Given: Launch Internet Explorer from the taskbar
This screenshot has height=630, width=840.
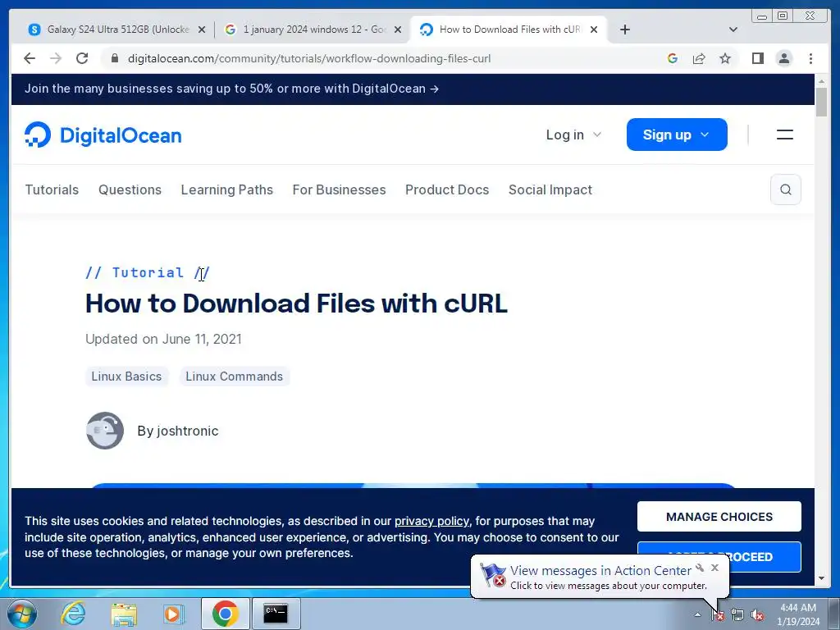Looking at the screenshot, I should [x=73, y=614].
